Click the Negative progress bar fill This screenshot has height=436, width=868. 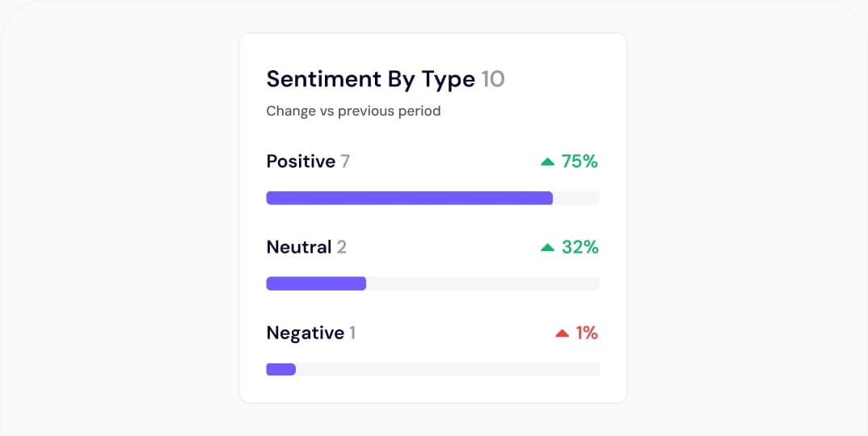pyautogui.click(x=281, y=369)
